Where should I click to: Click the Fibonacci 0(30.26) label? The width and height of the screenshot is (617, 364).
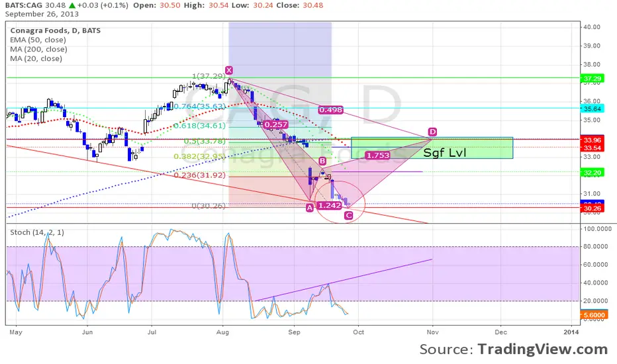point(209,206)
